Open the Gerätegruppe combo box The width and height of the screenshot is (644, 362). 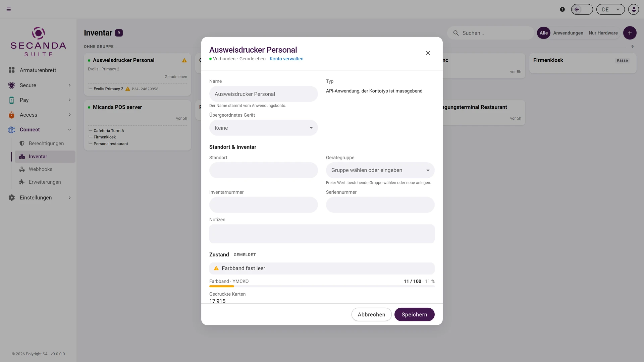pos(380,170)
